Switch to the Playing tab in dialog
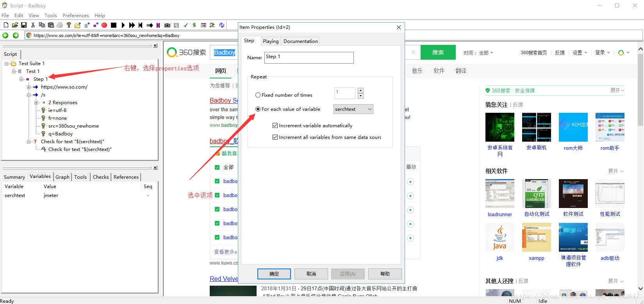Screen dimensions: 644x304 tap(271, 41)
